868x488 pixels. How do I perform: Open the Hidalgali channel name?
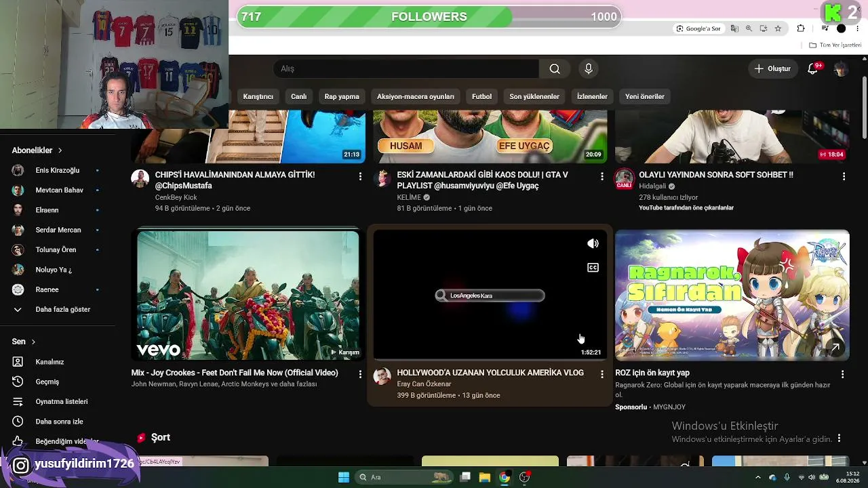652,186
